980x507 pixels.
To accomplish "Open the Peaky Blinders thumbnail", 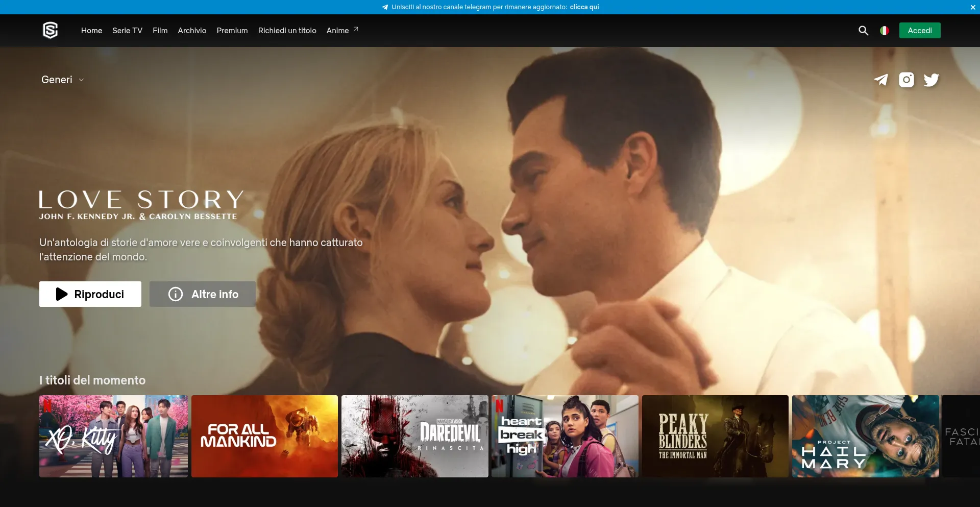I will 715,436.
